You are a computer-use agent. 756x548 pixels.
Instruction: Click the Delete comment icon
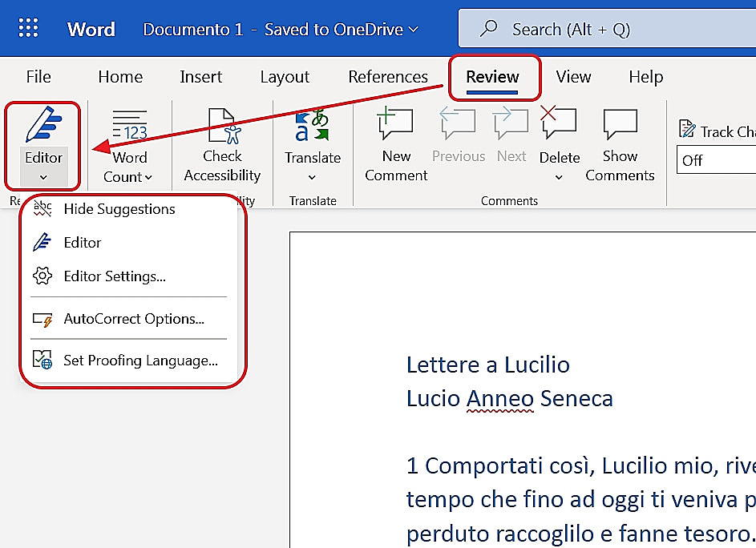click(x=558, y=123)
